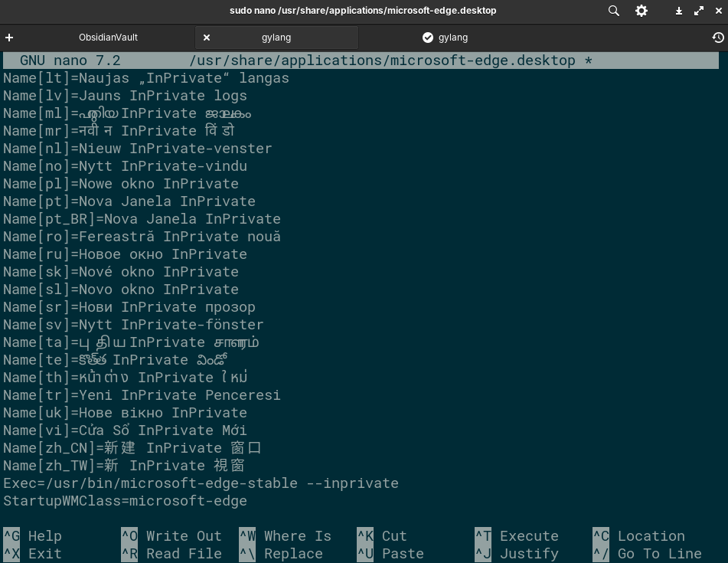Click the Name[tr]=Yeni InPrivate Penceresi line

tap(142, 395)
